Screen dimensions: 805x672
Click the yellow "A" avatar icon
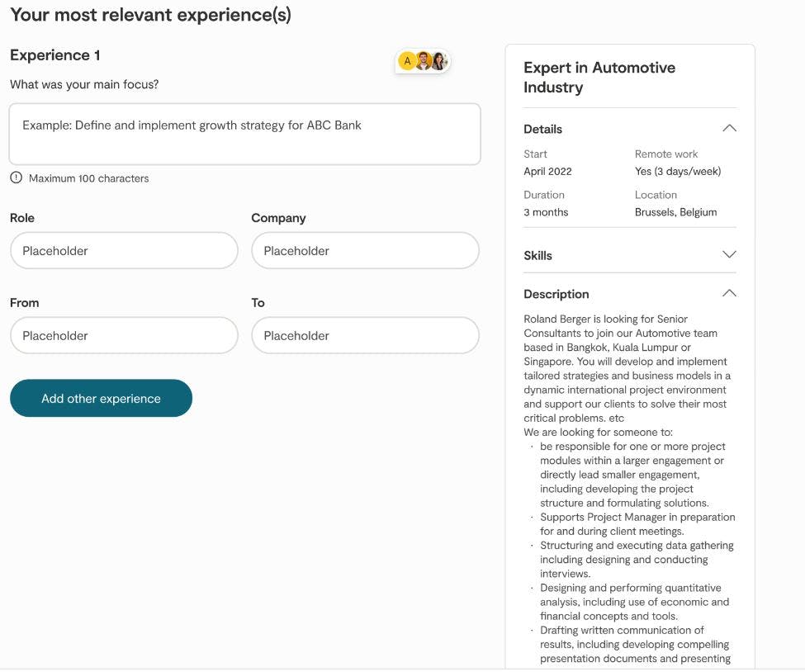407,61
